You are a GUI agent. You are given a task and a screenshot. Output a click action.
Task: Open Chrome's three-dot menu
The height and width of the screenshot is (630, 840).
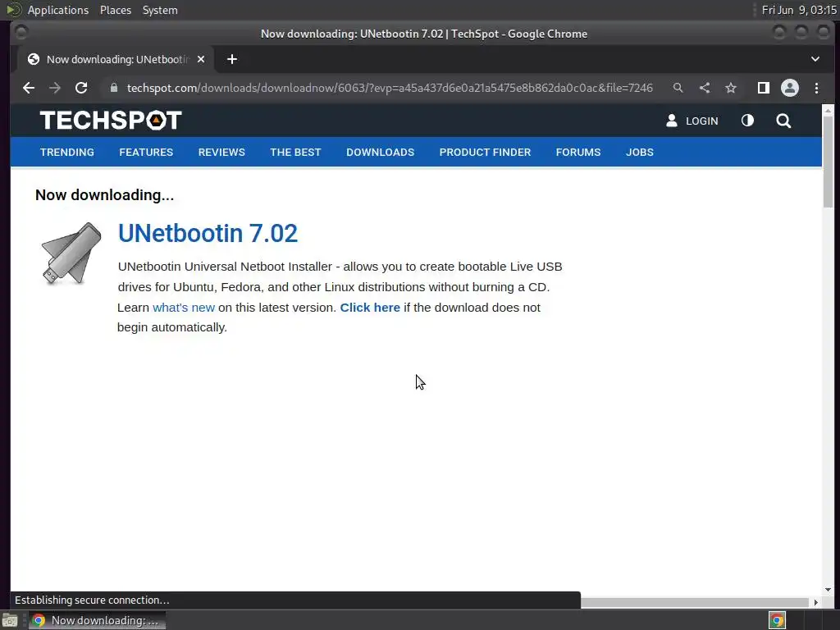816,88
